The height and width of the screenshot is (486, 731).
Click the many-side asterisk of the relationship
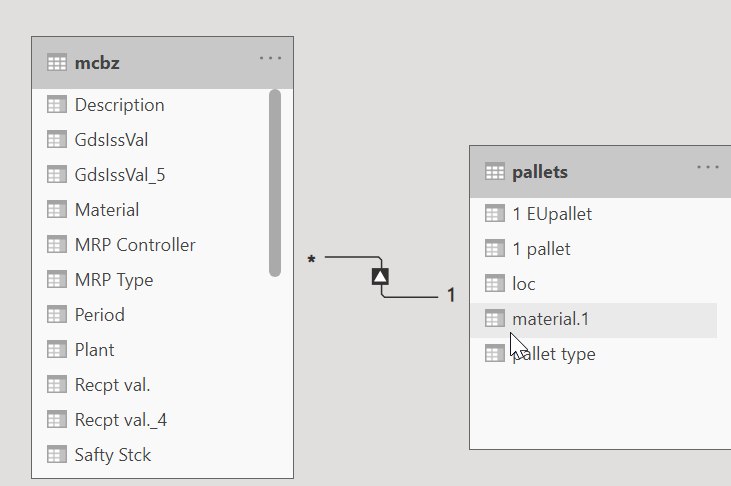click(x=311, y=260)
